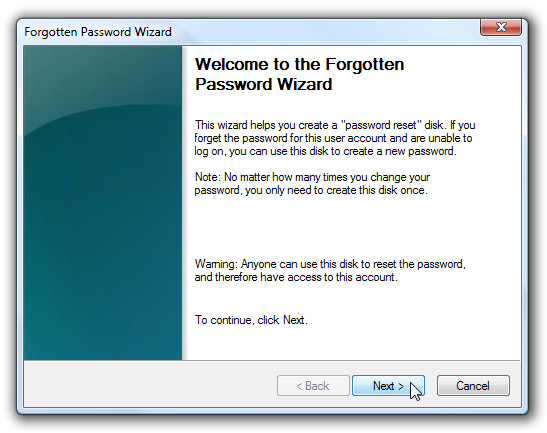Click the < arrow on the Back button
547x433 pixels.
pos(299,386)
